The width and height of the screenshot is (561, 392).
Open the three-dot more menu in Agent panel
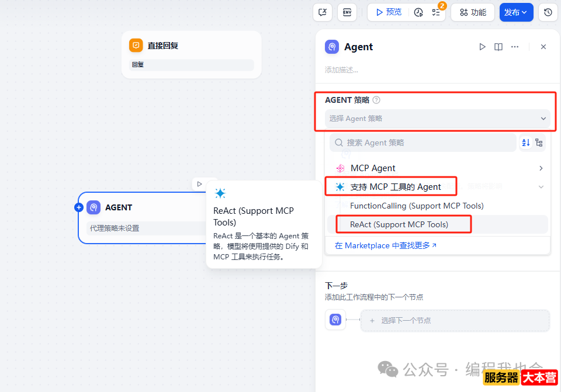point(514,47)
